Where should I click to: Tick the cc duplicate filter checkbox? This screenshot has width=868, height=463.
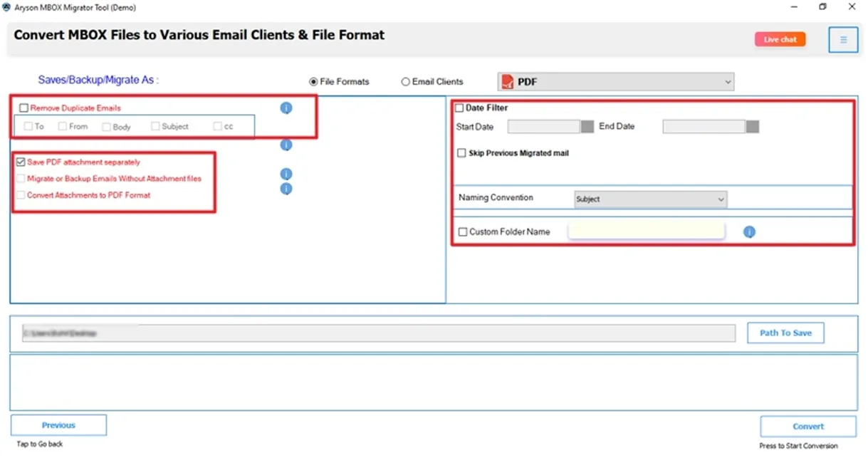218,126
